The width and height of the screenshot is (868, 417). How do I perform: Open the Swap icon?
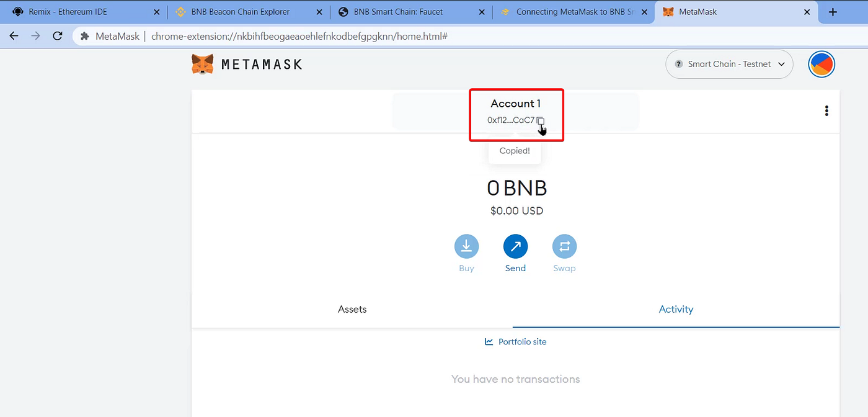[x=564, y=246]
